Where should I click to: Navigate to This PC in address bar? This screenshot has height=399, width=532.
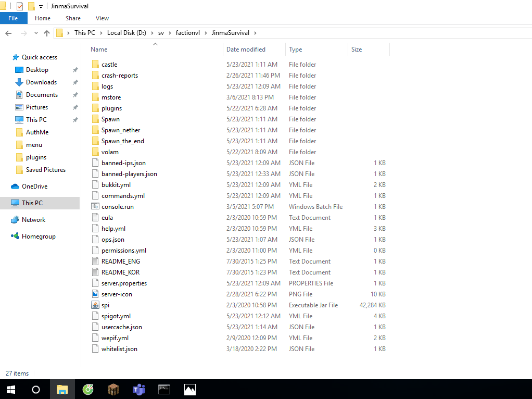click(x=84, y=33)
